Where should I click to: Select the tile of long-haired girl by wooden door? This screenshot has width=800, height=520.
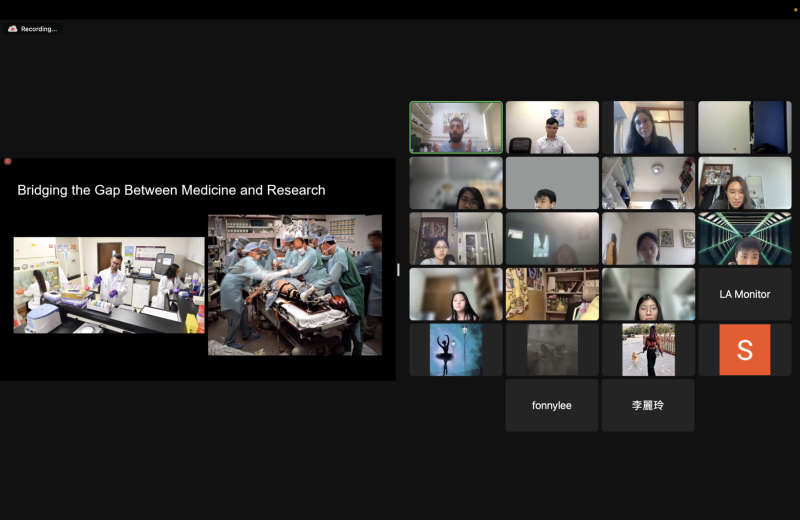pos(456,294)
